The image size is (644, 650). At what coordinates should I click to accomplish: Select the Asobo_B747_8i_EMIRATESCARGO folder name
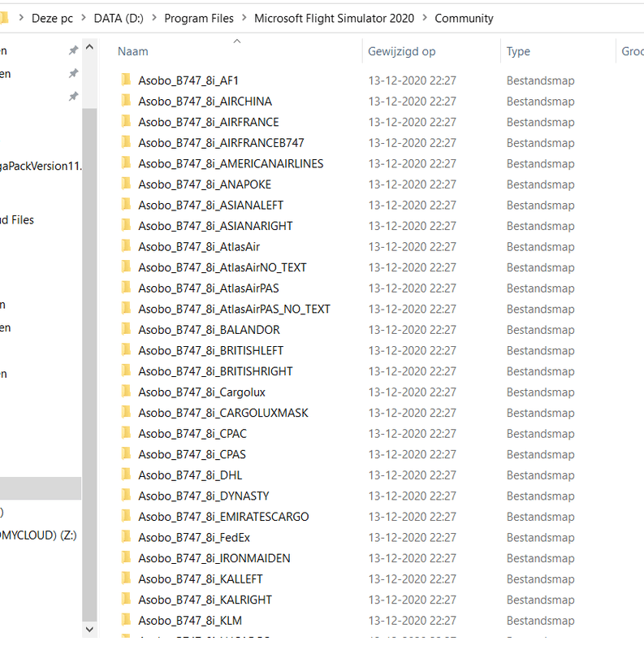[223, 517]
